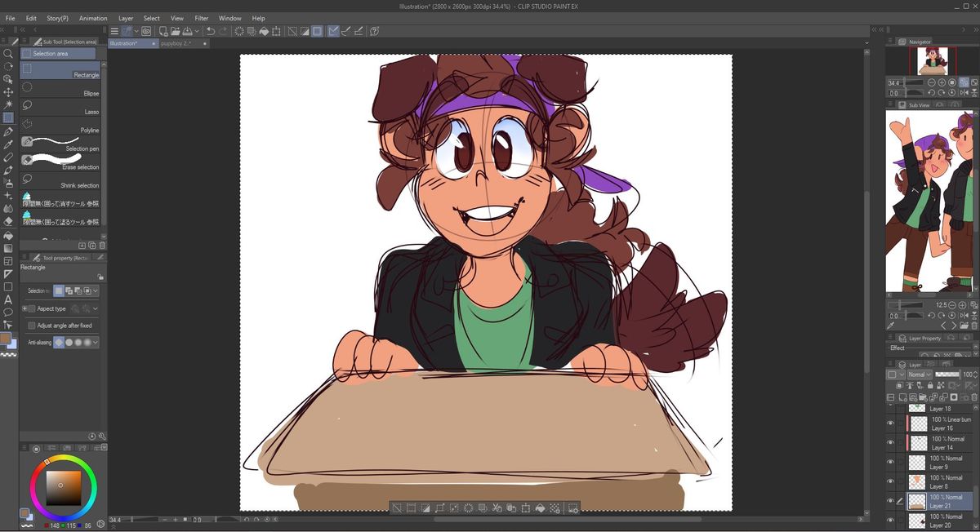This screenshot has height=532, width=980.
Task: Open the Filter menu
Action: tap(201, 18)
